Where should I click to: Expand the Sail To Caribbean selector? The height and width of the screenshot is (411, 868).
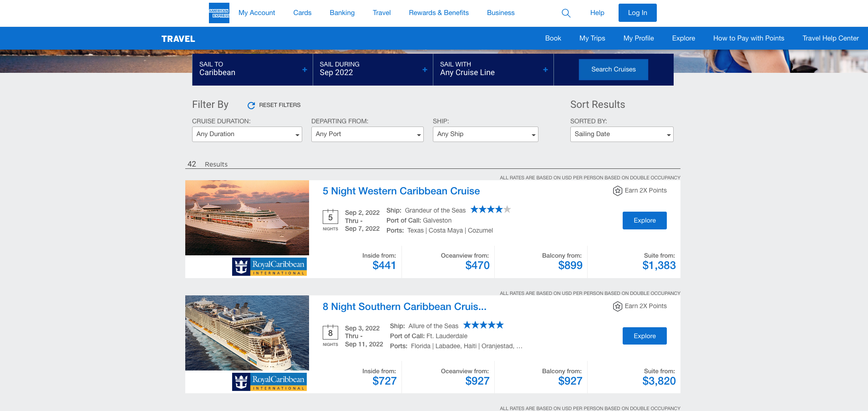coord(253,70)
